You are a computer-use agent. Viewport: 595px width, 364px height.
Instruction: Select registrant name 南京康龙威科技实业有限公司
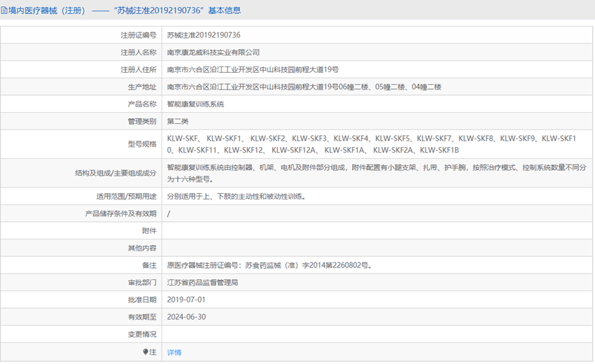pos(213,52)
